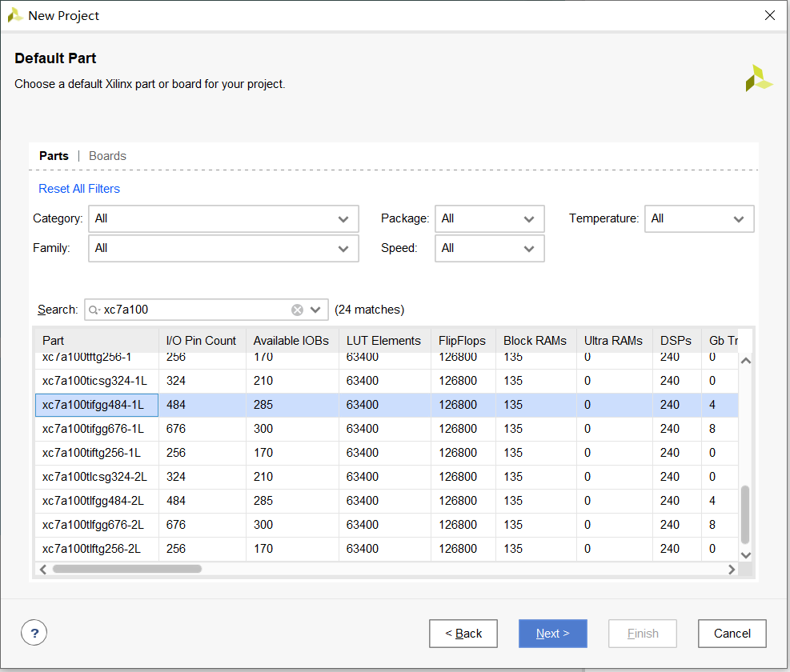Sort table by Part column header
The width and height of the screenshot is (790, 672).
[97, 341]
